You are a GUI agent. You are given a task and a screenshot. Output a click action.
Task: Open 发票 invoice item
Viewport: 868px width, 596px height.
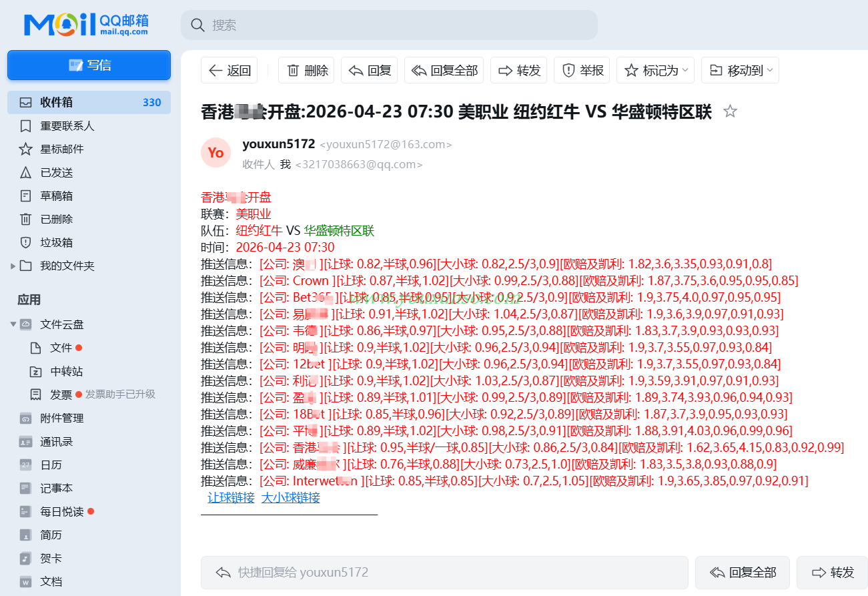pyautogui.click(x=61, y=394)
